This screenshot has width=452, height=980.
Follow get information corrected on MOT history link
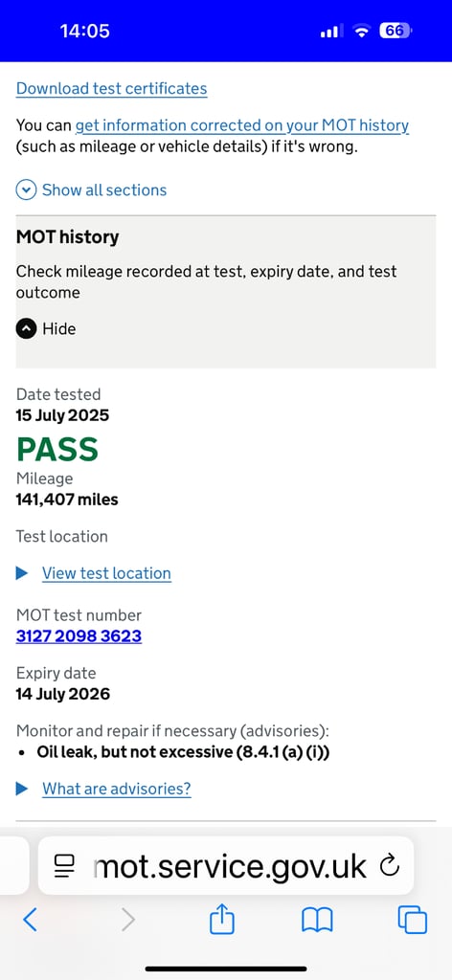pyautogui.click(x=242, y=125)
